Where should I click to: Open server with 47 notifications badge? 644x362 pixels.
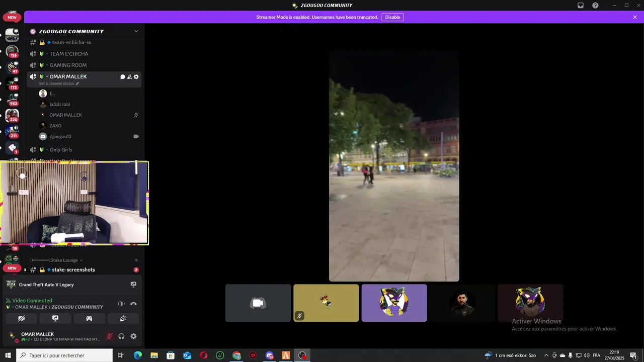point(12,67)
